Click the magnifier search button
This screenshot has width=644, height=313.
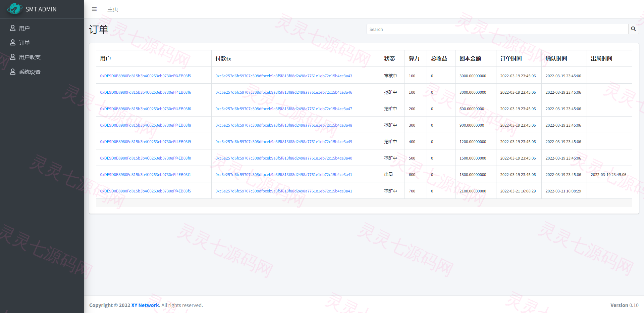(633, 29)
